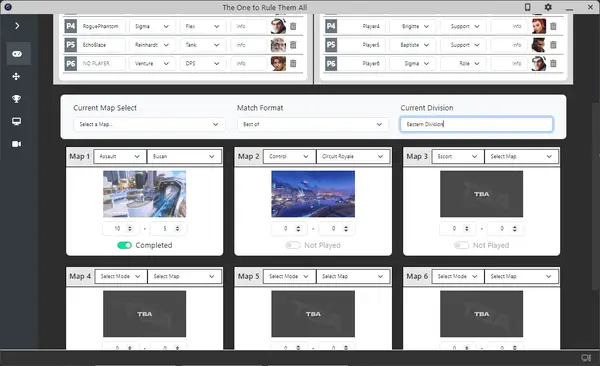Viewport: 600px width, 366px height.
Task: Click the settings gear in title bar
Action: (x=548, y=7)
